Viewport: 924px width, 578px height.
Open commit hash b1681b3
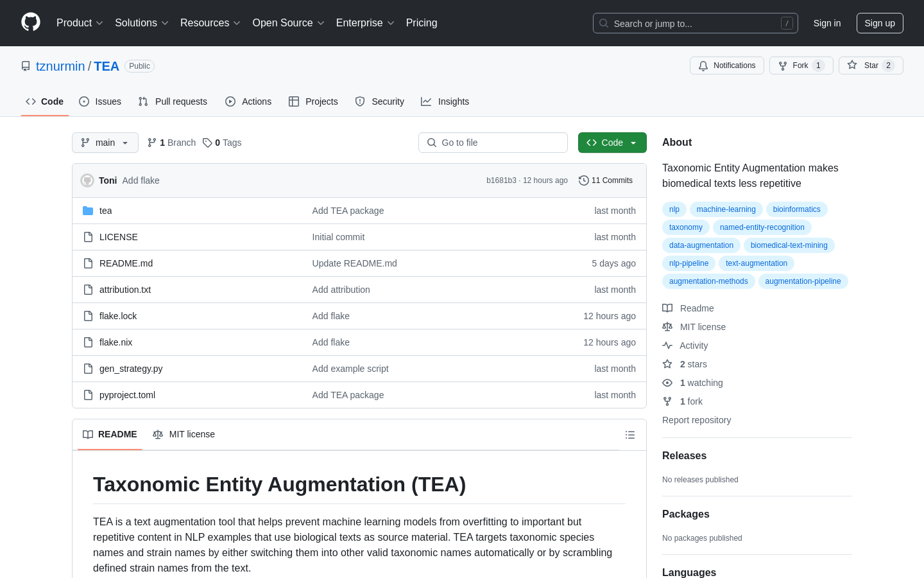pos(501,180)
